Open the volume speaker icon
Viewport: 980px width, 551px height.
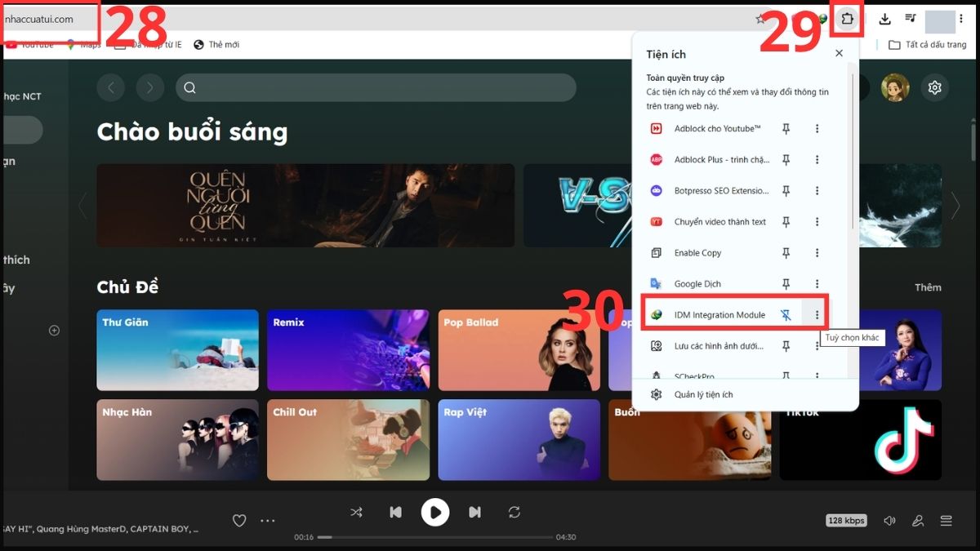tap(889, 521)
